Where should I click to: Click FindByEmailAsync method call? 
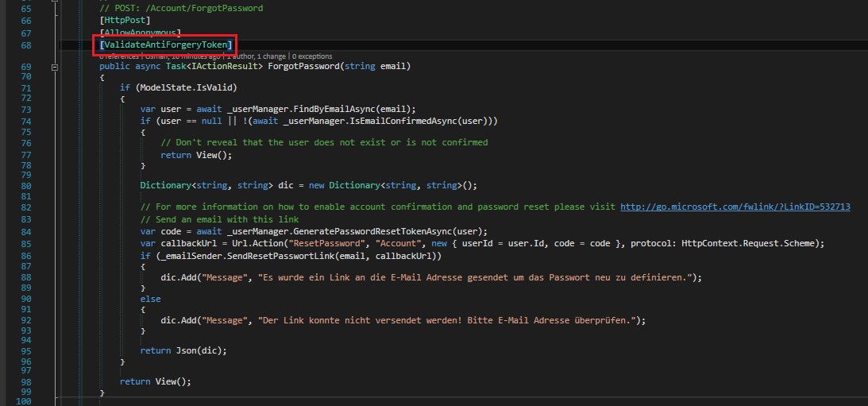click(x=334, y=109)
